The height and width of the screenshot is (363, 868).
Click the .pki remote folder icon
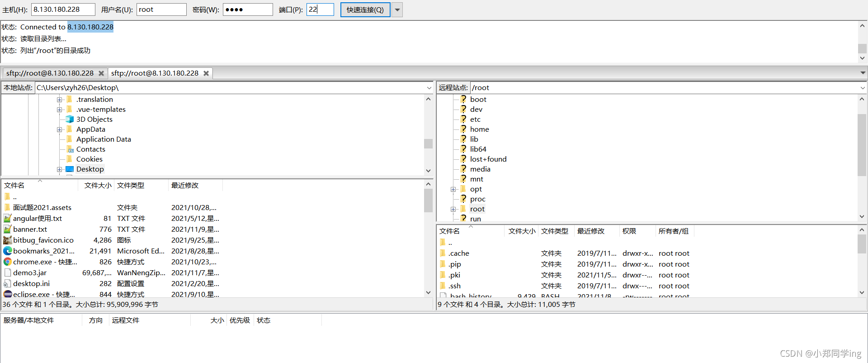(x=443, y=275)
